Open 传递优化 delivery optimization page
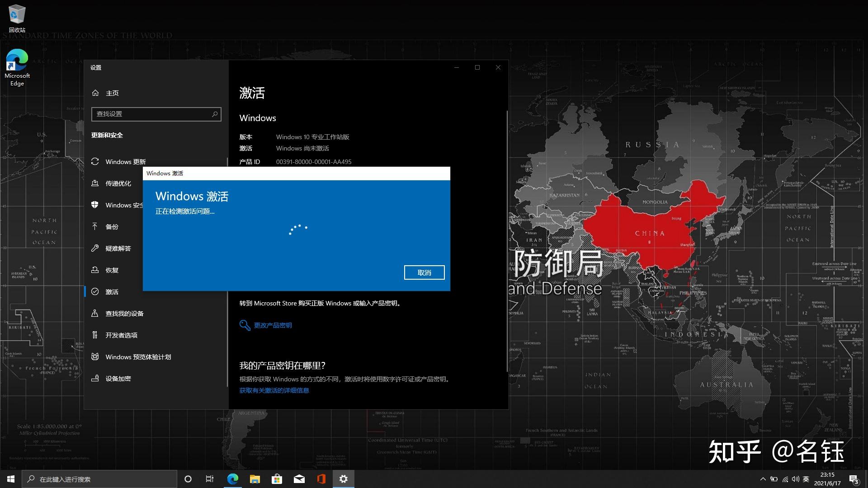This screenshot has height=488, width=868. [118, 183]
